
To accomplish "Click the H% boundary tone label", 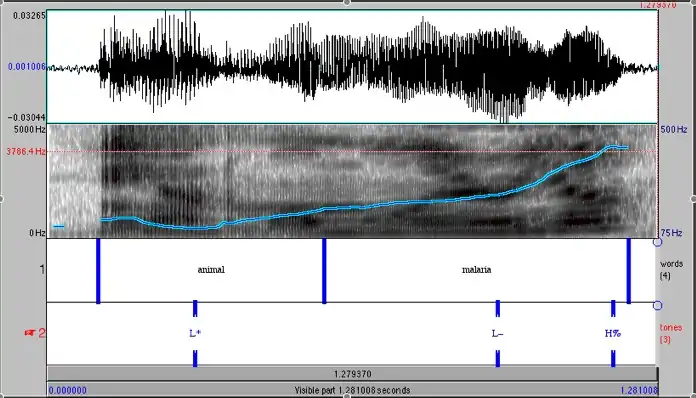I will (x=613, y=333).
